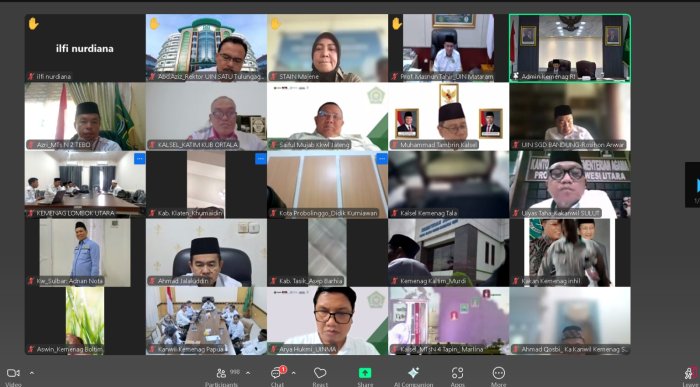Click the muted mic icon beside Ulyas Taha_Kakanwil SULUT
Viewport: 700px width, 387px height.
click(516, 213)
